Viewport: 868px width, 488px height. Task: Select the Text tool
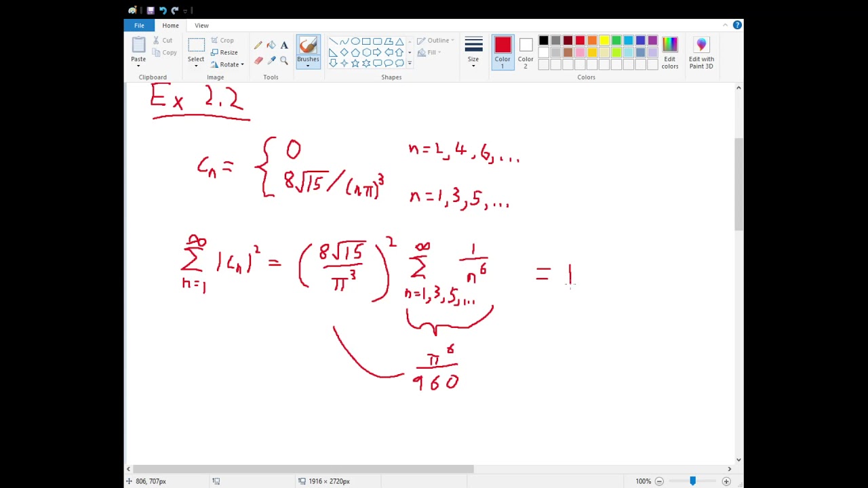[284, 45]
